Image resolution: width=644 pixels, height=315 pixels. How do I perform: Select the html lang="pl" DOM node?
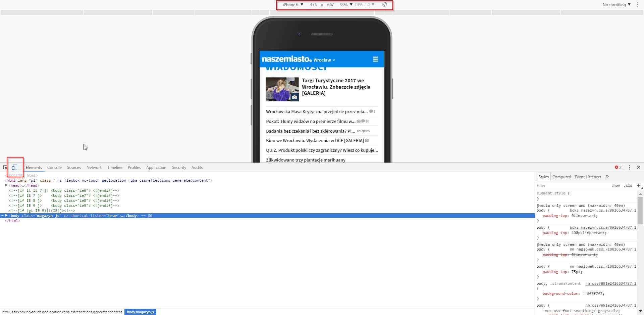tap(108, 180)
